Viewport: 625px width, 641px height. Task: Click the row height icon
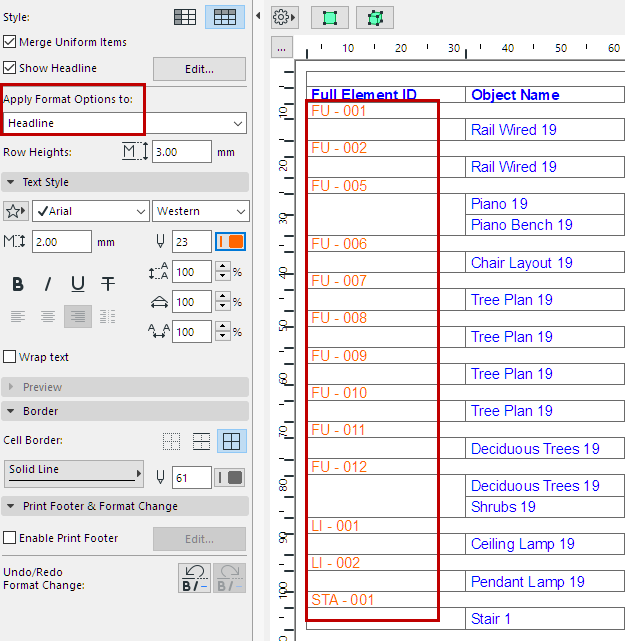point(135,152)
